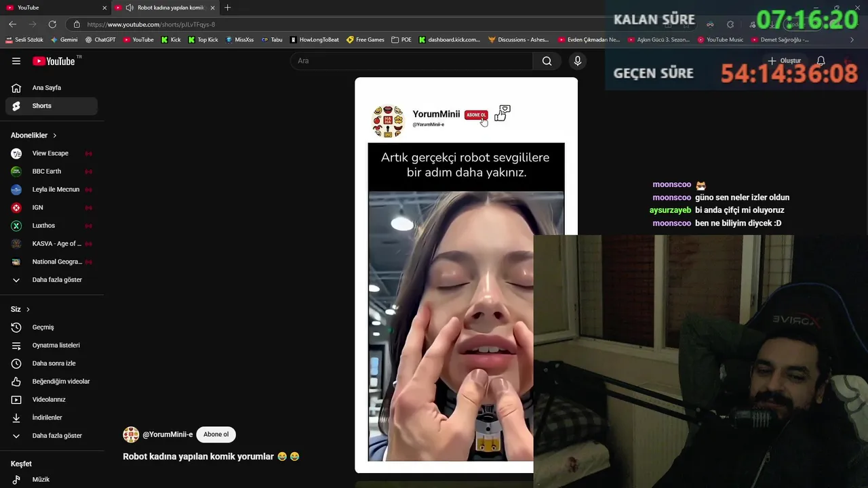Open National Geographic channel avatar
The height and width of the screenshot is (488, 868).
pyautogui.click(x=16, y=262)
